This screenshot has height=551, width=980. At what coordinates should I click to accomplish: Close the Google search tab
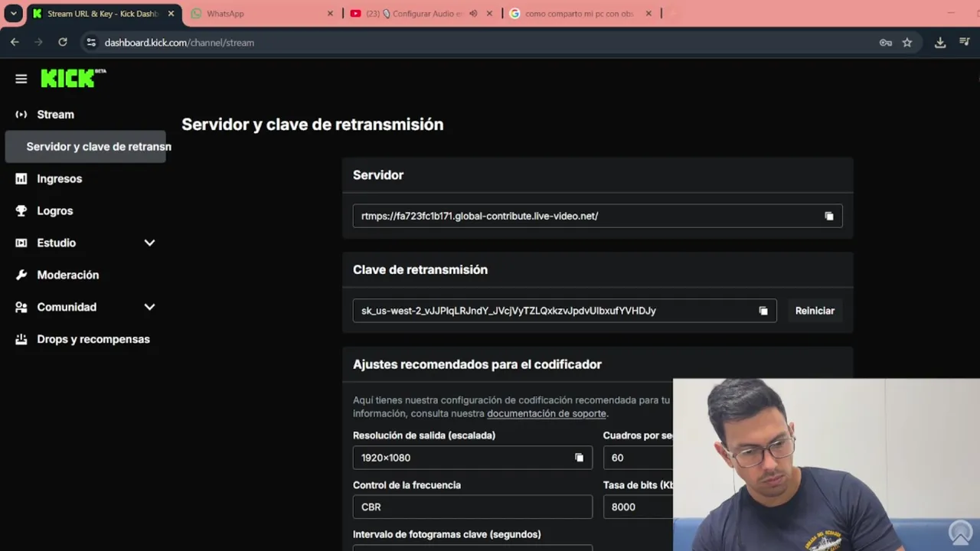pos(648,14)
